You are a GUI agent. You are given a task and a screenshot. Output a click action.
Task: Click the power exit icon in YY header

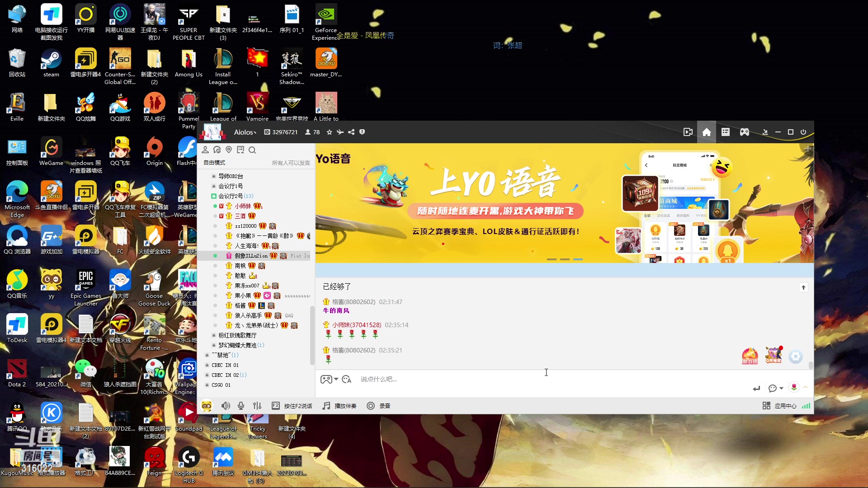point(803,132)
